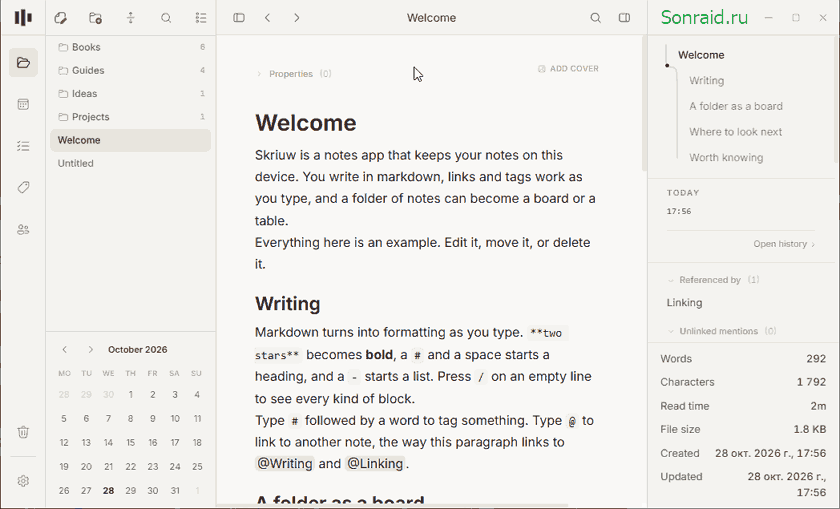Select October 1 in the calendar
This screenshot has width=840, height=509.
point(131,395)
